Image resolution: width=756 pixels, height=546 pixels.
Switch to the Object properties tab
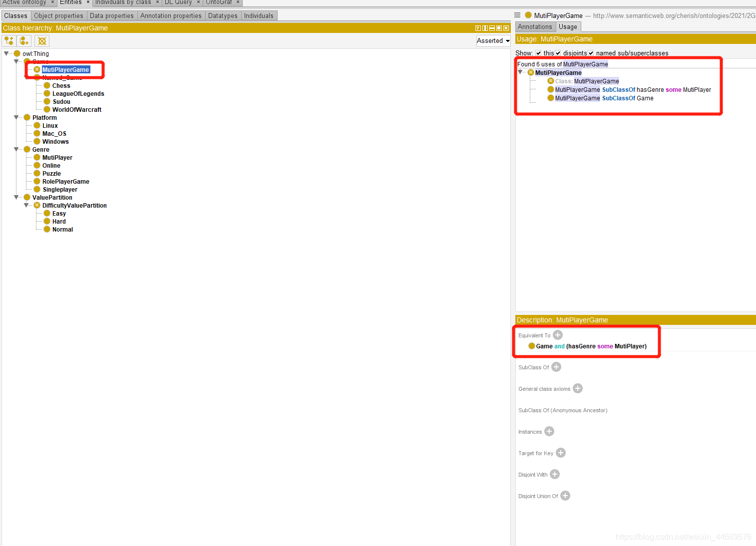(59, 16)
